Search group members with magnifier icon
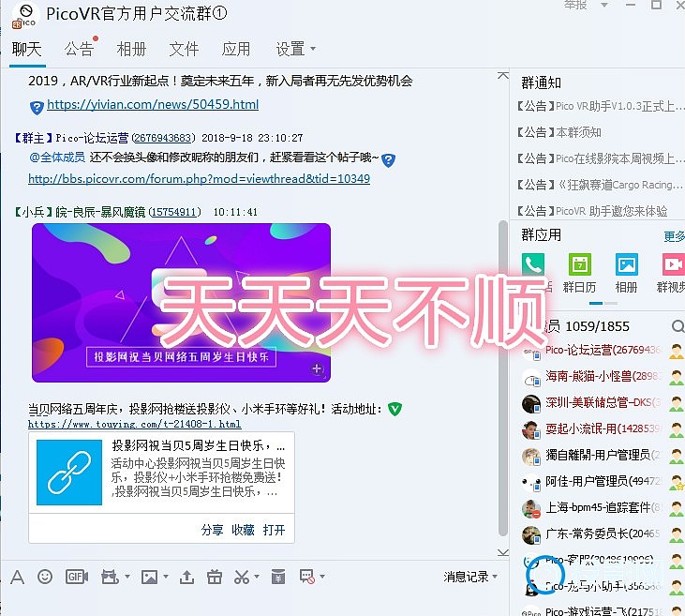Viewport: 685px width, 616px height. 678,326
